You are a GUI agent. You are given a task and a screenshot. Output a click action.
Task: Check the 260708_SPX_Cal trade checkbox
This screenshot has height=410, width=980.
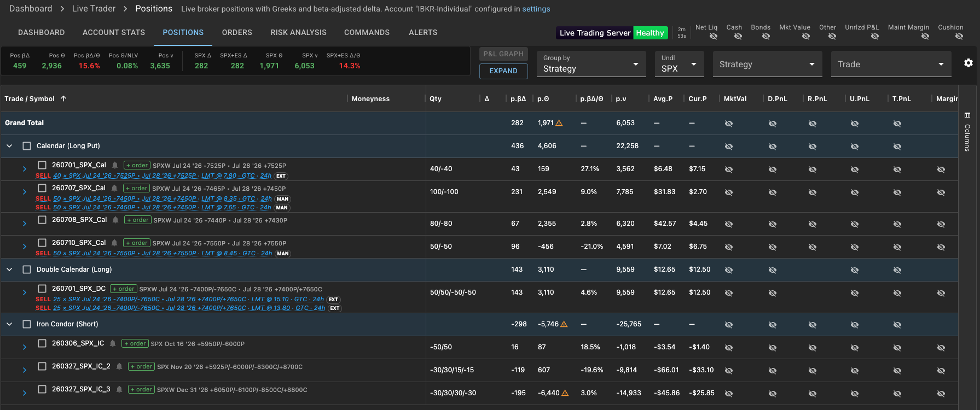(42, 220)
